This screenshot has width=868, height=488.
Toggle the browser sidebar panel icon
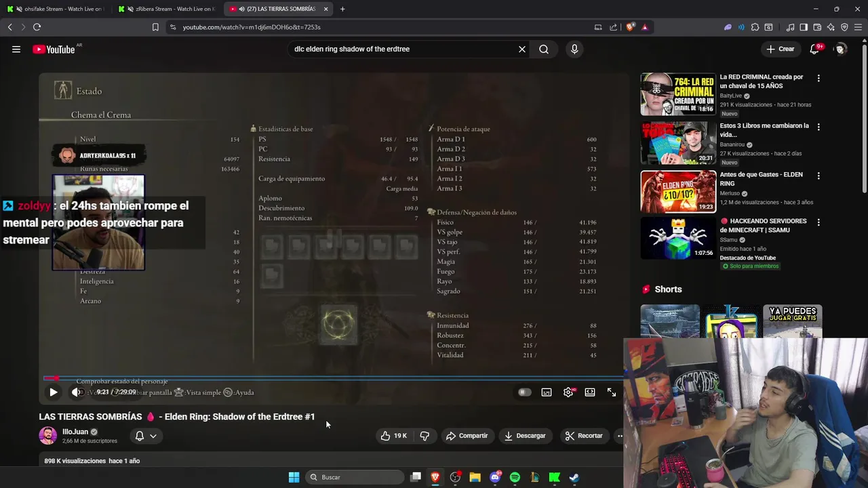pos(804,27)
